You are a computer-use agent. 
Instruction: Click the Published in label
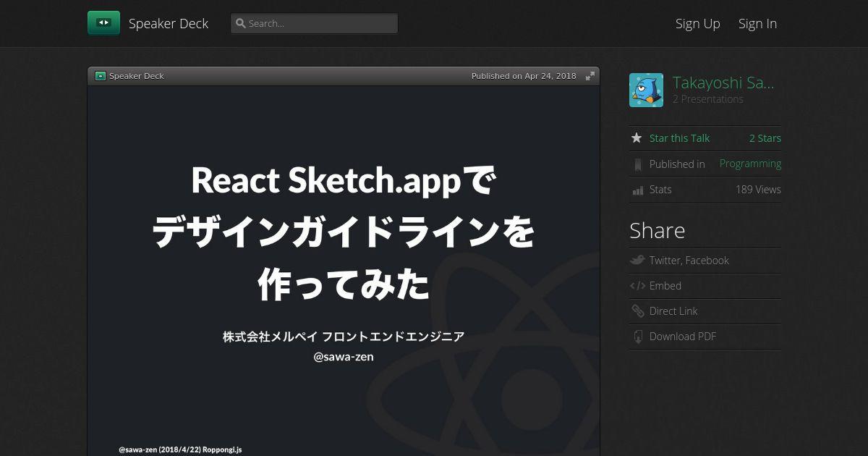[677, 164]
